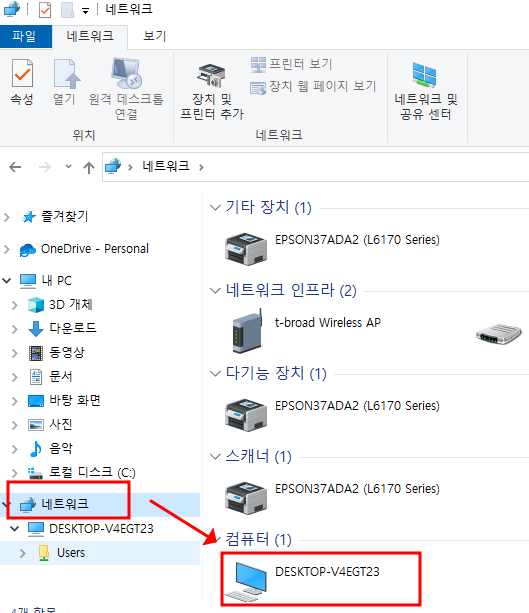Viewport: 529px width, 613px height.
Task: Select DESKTOP-V4EGT23 in navigation tree
Action: point(101,529)
